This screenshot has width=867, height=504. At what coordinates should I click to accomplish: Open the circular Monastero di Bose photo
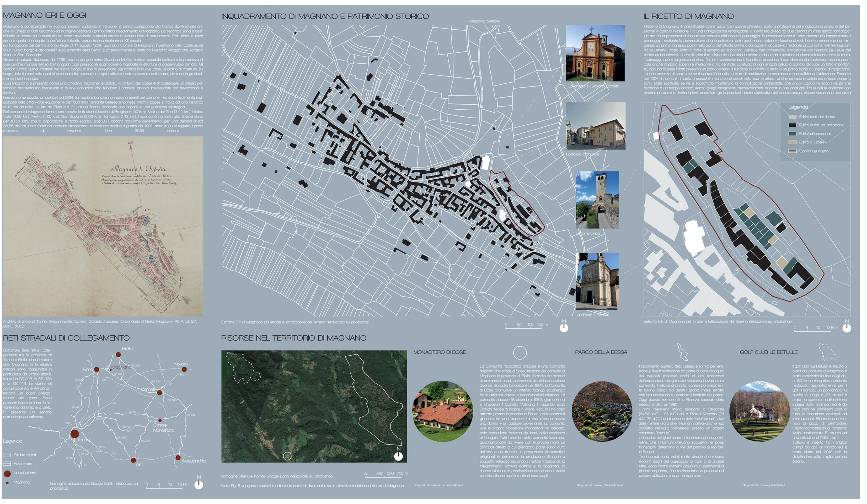coord(442,411)
